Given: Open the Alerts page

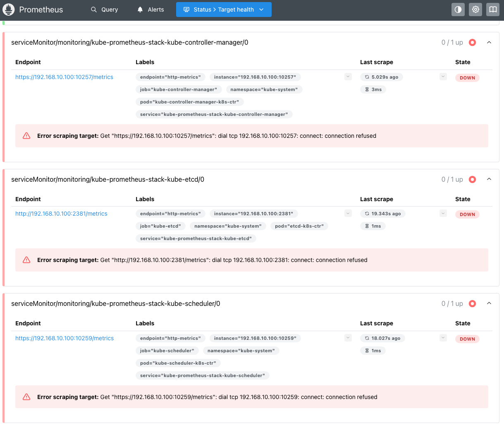Looking at the screenshot, I should coord(150,10).
